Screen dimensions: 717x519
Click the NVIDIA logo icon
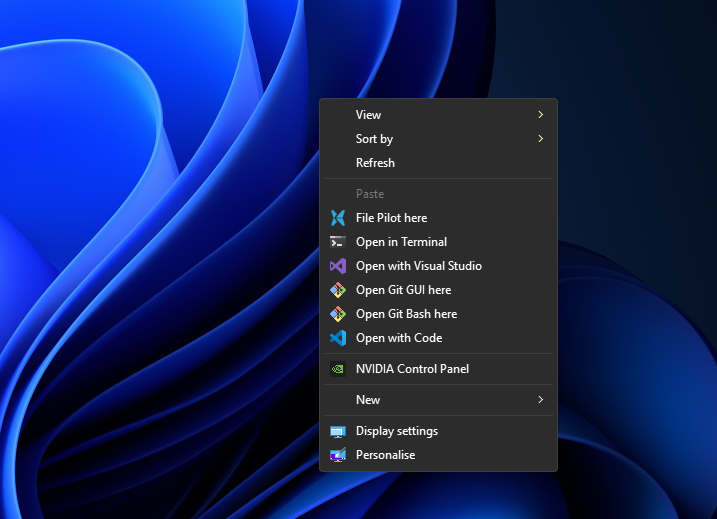[x=338, y=369]
